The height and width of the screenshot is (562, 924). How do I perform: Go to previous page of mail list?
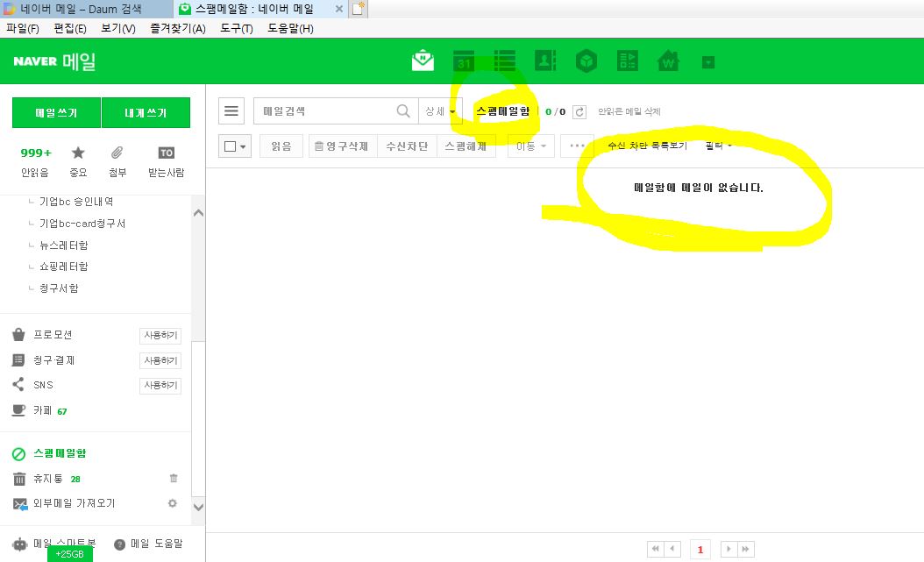(672, 549)
